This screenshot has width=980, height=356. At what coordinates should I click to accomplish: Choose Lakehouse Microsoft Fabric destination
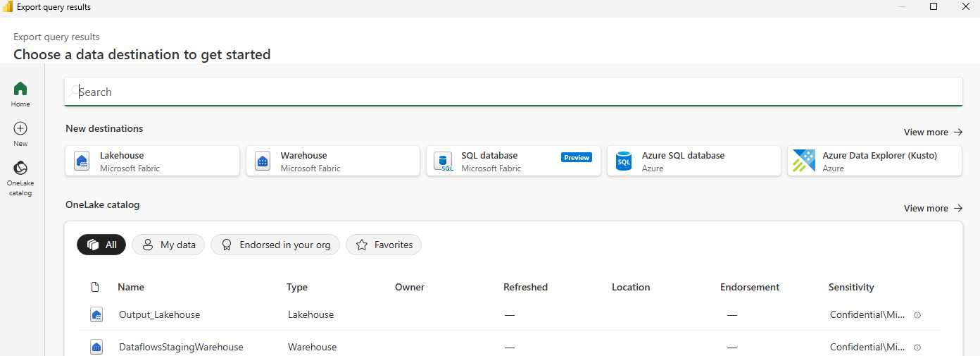pyautogui.click(x=153, y=161)
